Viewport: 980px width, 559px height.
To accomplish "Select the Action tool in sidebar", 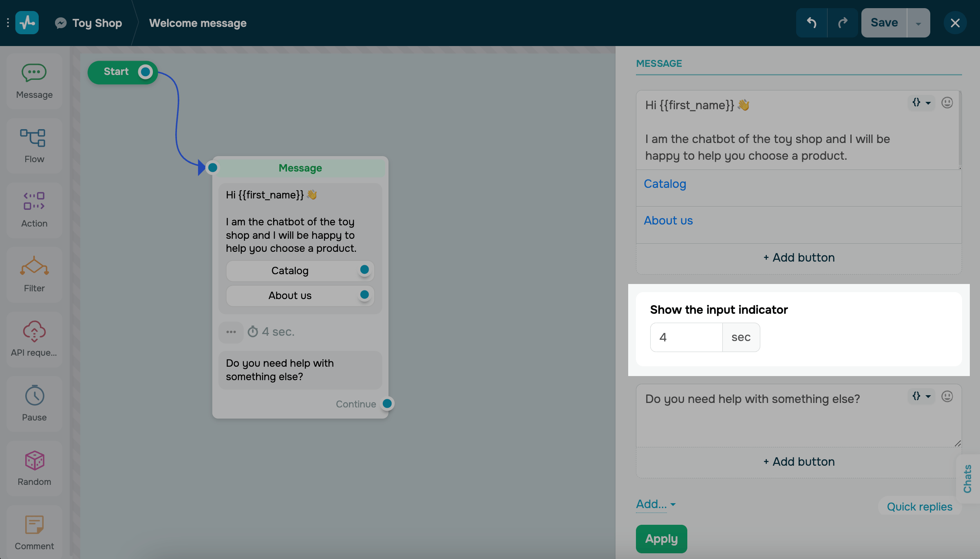I will pos(34,209).
